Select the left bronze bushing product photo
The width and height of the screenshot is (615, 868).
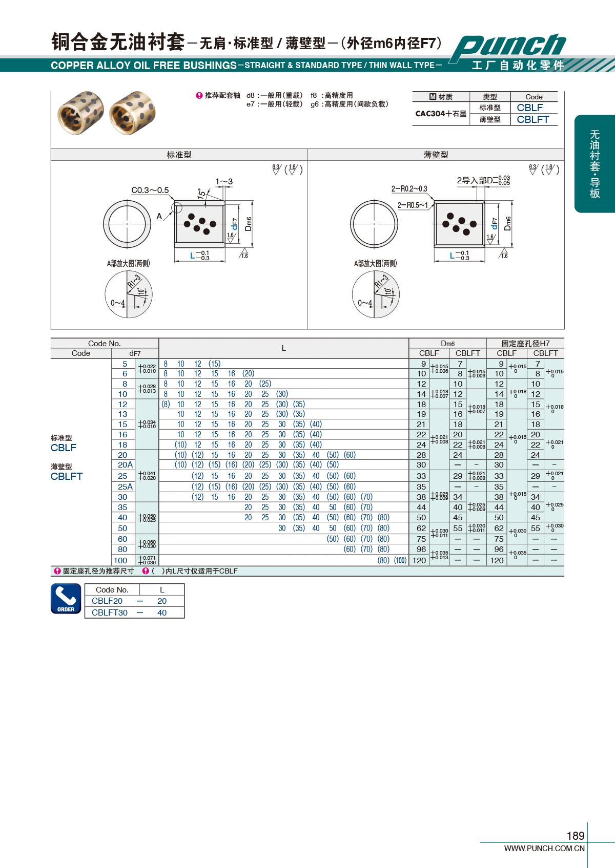pyautogui.click(x=80, y=113)
